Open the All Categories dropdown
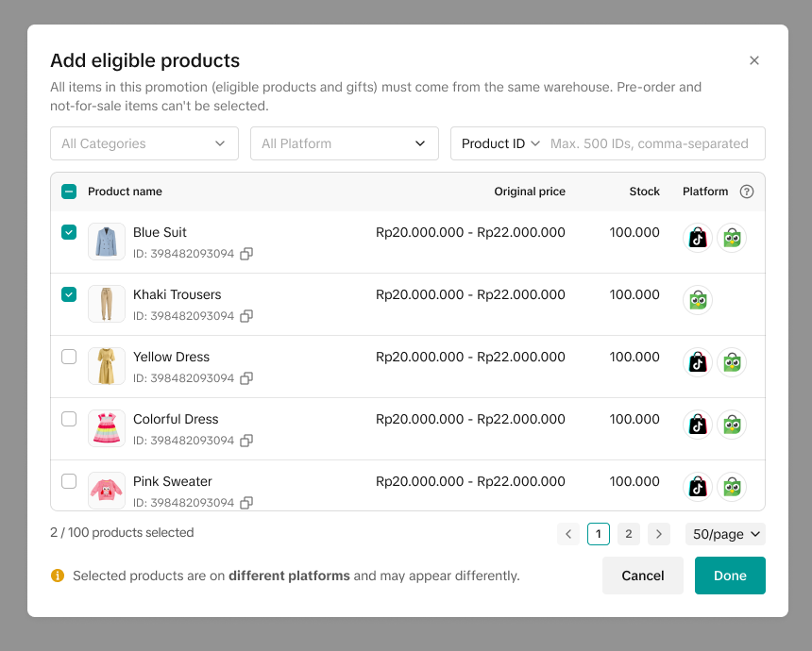Image resolution: width=812 pixels, height=651 pixels. coord(144,143)
